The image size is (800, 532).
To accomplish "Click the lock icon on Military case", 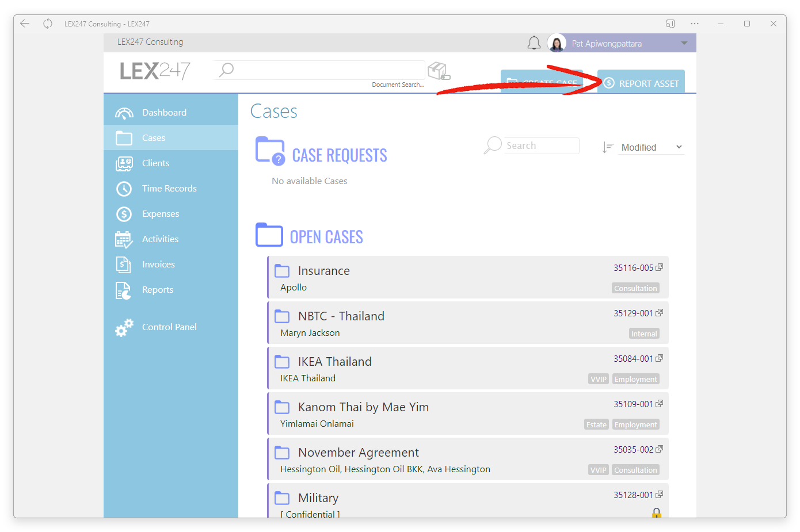I will click(657, 512).
